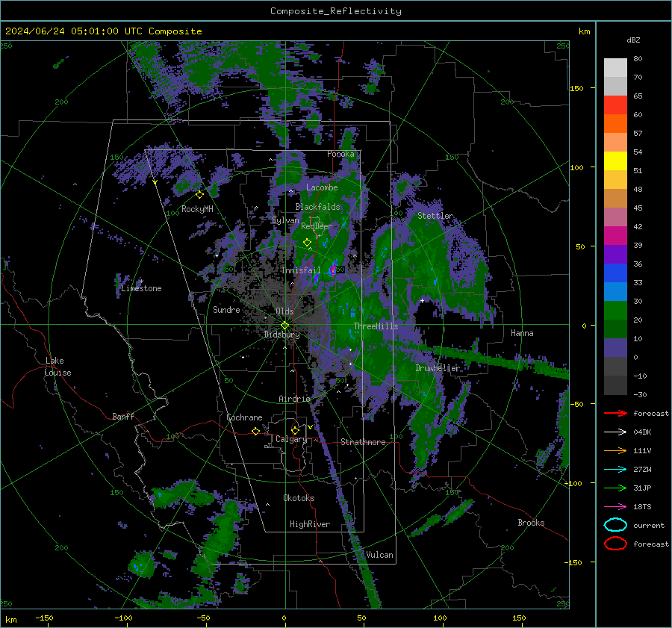
Task: Click the Banff label
Action: 123,416
